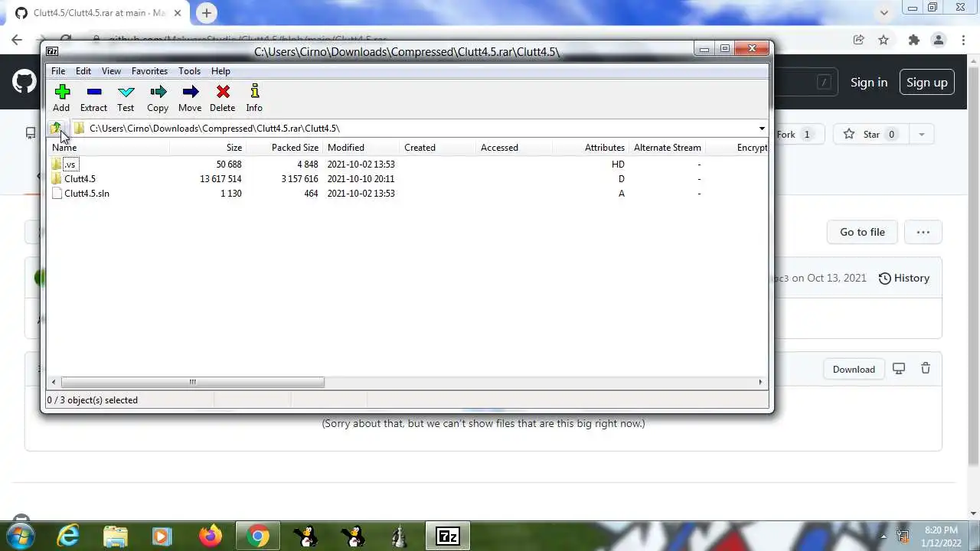Click the Add toolbar icon in 7-Zip
Viewport: 980px width, 551px height.
click(62, 92)
